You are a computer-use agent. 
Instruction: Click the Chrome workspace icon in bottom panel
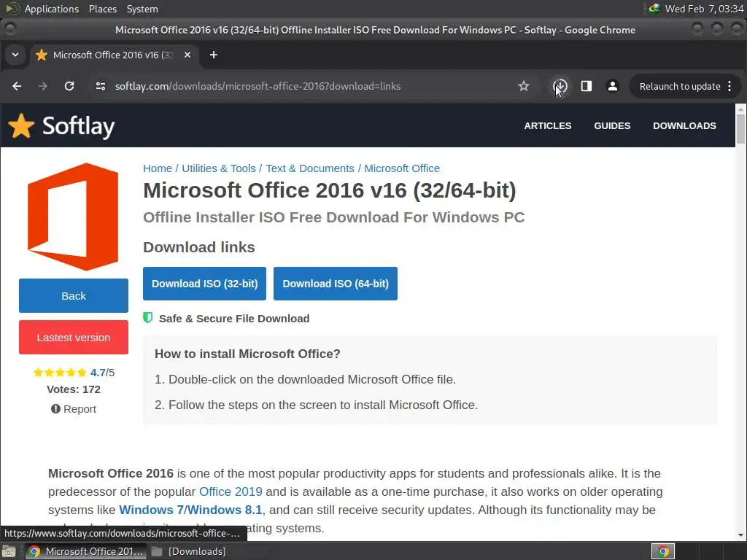(x=662, y=551)
